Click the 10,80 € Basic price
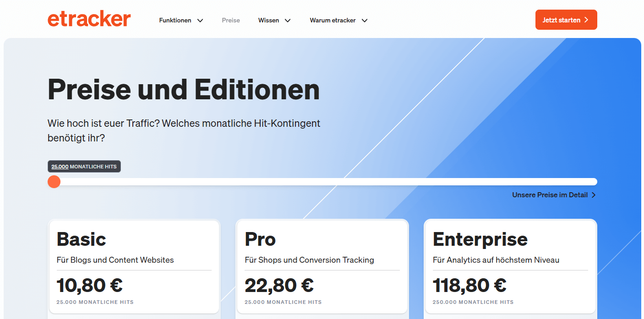 tap(90, 285)
